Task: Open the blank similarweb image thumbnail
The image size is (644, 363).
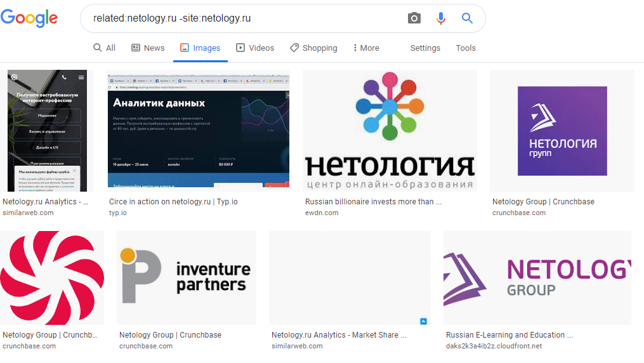Action: click(350, 277)
